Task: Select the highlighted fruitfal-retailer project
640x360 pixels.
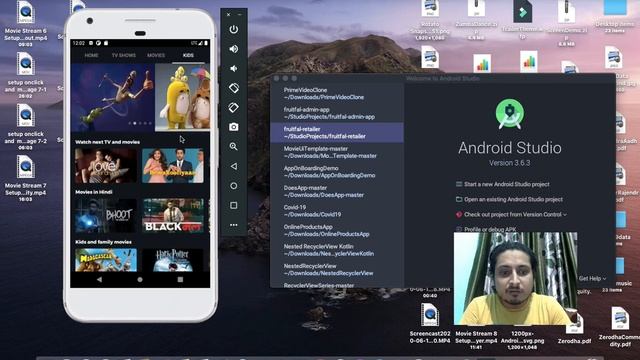Action: (x=337, y=133)
